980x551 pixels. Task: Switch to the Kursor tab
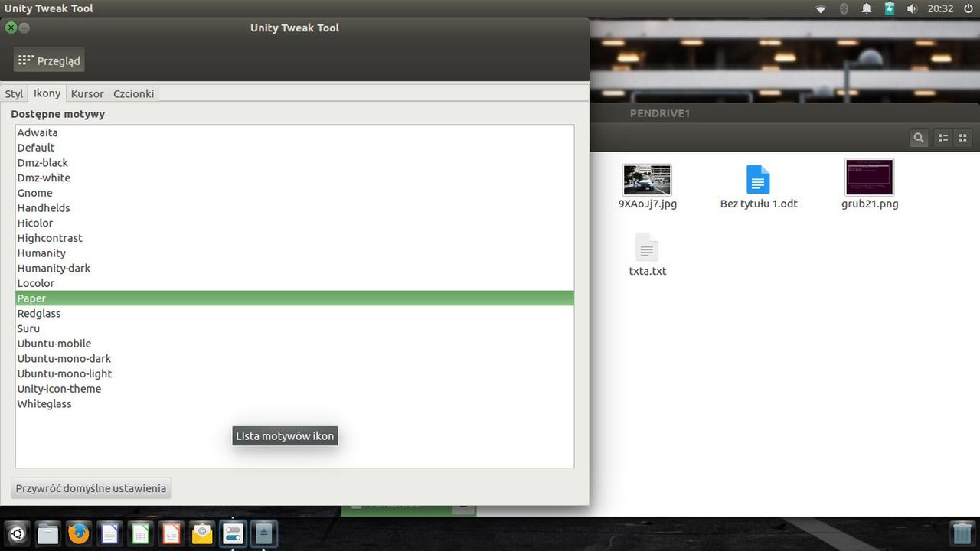click(87, 93)
